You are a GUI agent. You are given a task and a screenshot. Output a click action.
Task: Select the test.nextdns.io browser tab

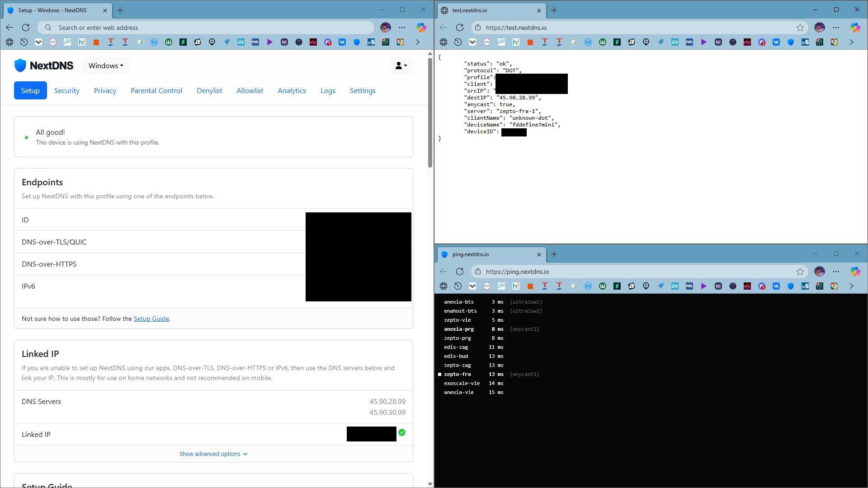coord(491,10)
